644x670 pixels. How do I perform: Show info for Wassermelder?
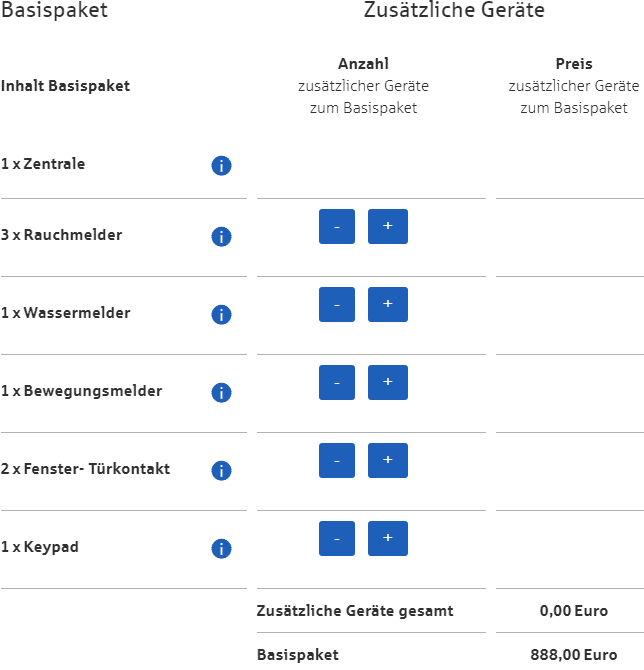pos(221,314)
